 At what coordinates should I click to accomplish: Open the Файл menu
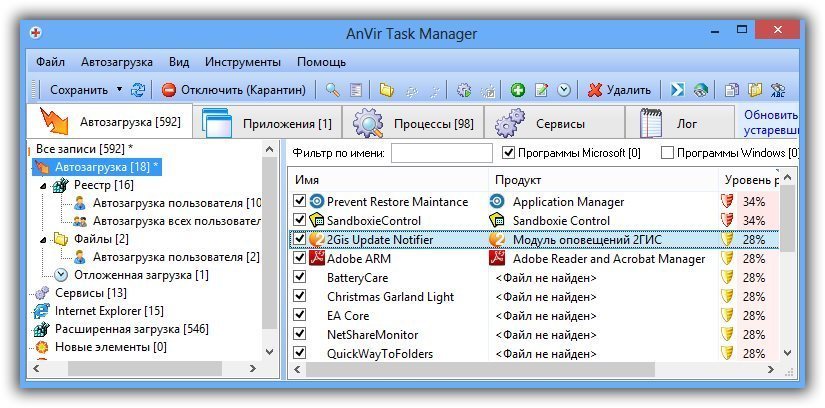point(51,62)
